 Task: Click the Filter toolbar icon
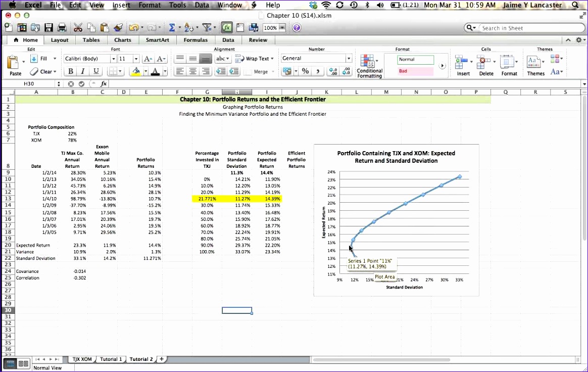coord(208,28)
